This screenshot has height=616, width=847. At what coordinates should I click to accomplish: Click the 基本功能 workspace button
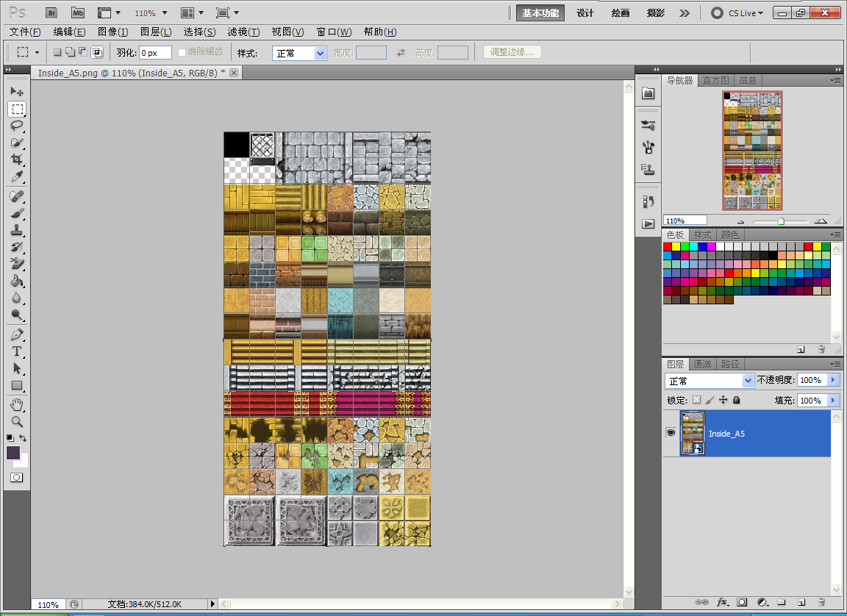(x=540, y=13)
